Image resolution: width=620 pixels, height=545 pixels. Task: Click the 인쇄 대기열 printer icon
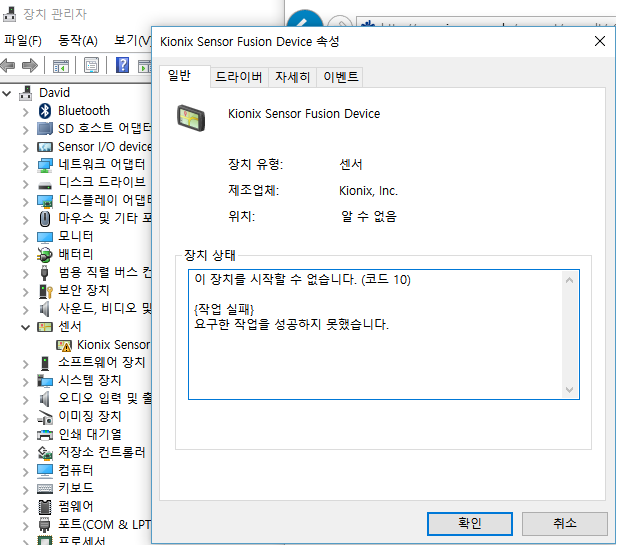[x=45, y=435]
